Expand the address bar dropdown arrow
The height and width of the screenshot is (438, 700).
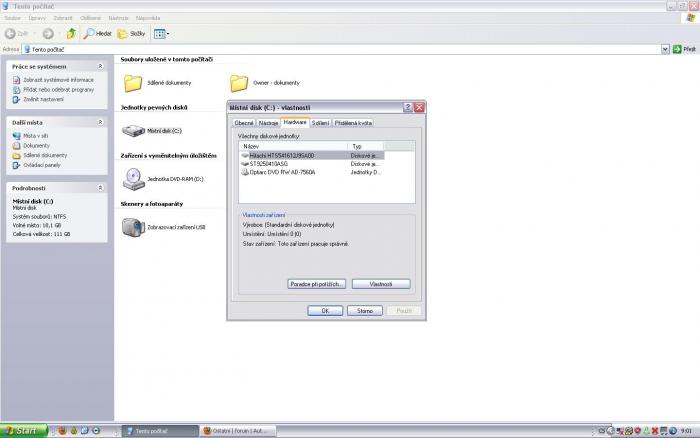pos(664,48)
